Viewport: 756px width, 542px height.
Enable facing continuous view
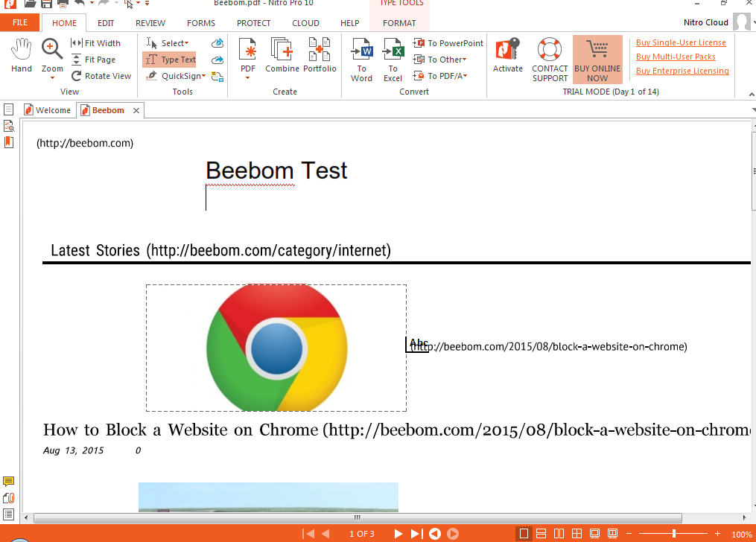tap(576, 534)
